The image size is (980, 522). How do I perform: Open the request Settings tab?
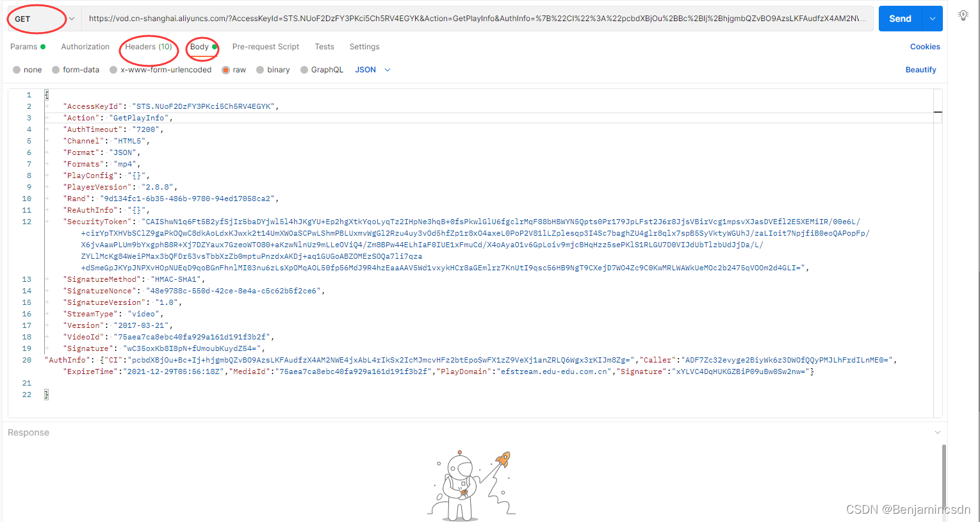click(x=364, y=46)
